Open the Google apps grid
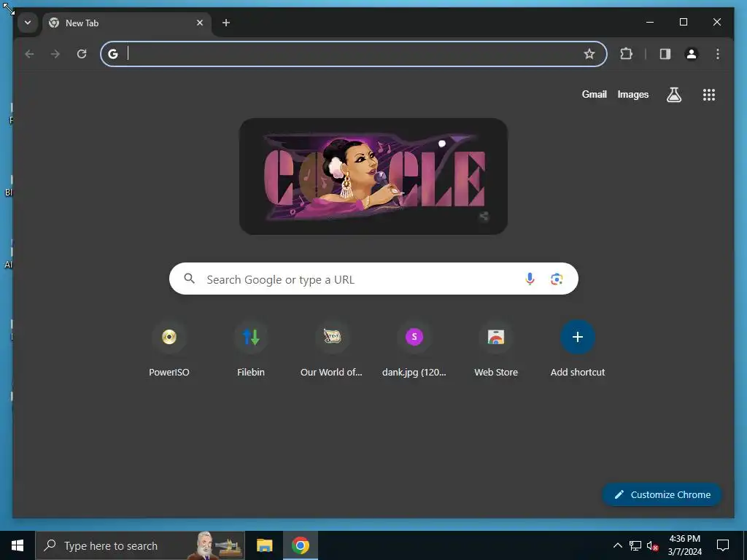747x560 pixels. [709, 95]
